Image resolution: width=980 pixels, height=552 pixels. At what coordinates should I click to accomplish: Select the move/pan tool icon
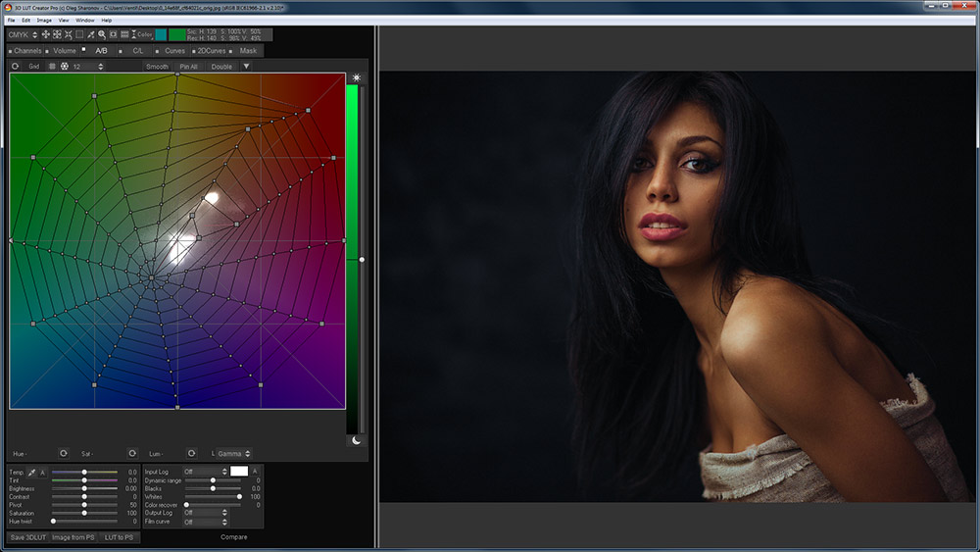[x=45, y=34]
